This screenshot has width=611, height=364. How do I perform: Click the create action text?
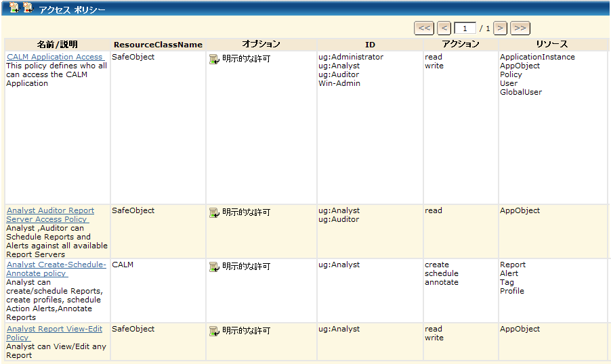[x=437, y=265]
